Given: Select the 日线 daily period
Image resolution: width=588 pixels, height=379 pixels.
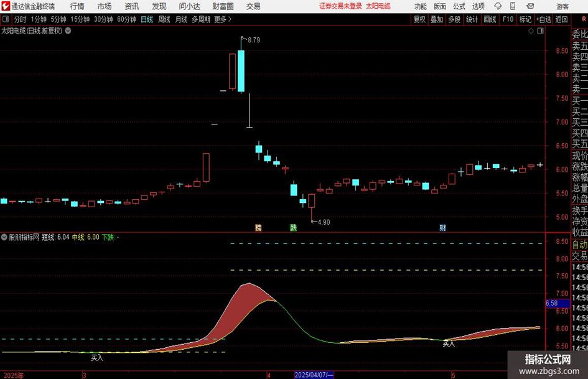Looking at the screenshot, I should [x=147, y=19].
